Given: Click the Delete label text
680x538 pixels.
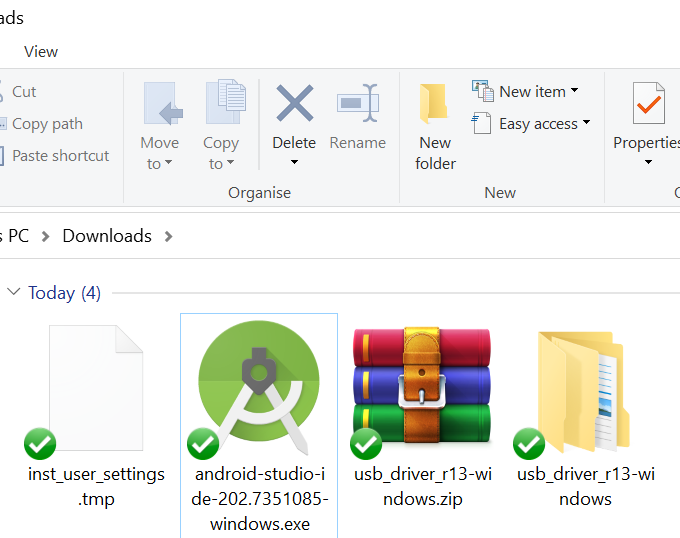Looking at the screenshot, I should 294,143.
